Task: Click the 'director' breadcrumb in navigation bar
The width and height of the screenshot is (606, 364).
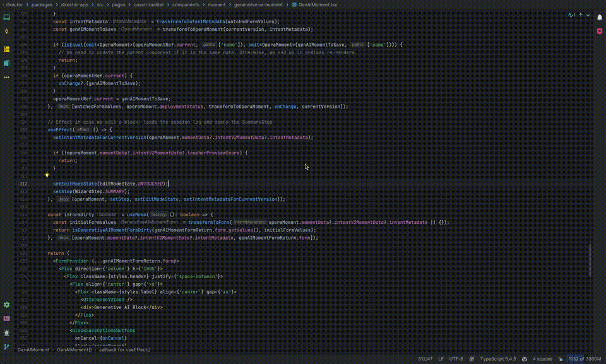Action: coord(15,4)
